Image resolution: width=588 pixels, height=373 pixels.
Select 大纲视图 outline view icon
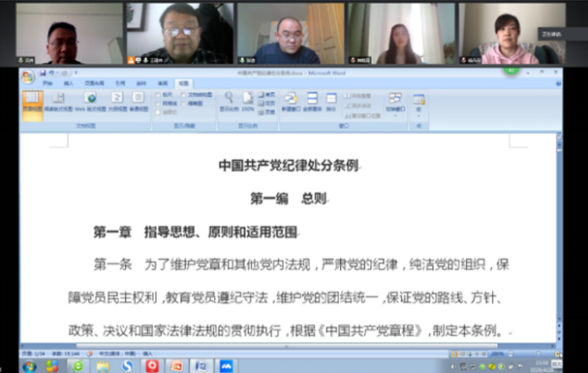click(117, 102)
